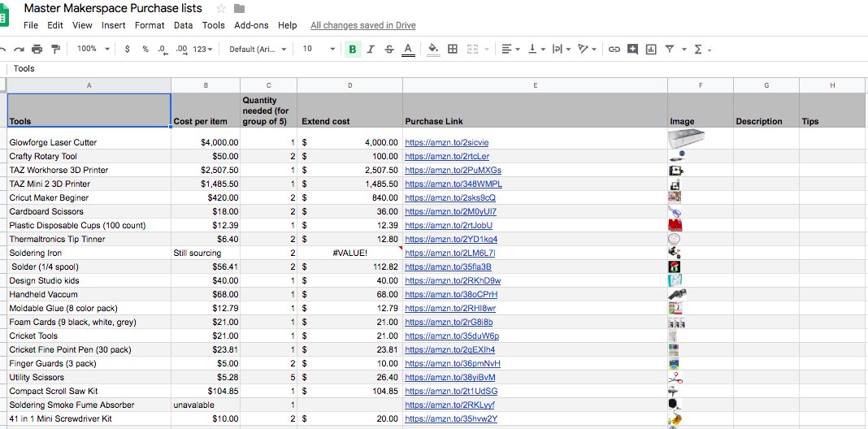Open the font size dropdown
868x429 pixels.
click(319, 50)
